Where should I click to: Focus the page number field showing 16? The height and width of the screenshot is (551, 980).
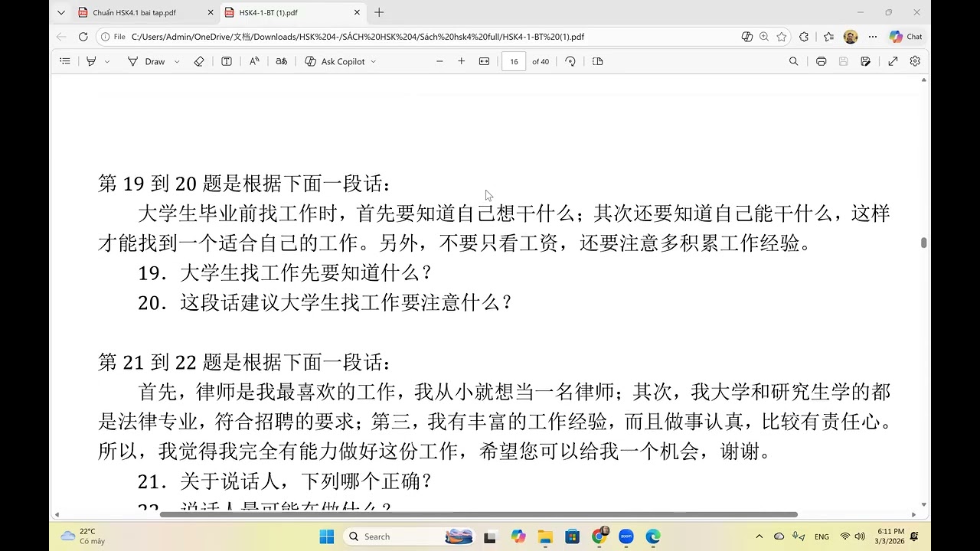coord(514,61)
